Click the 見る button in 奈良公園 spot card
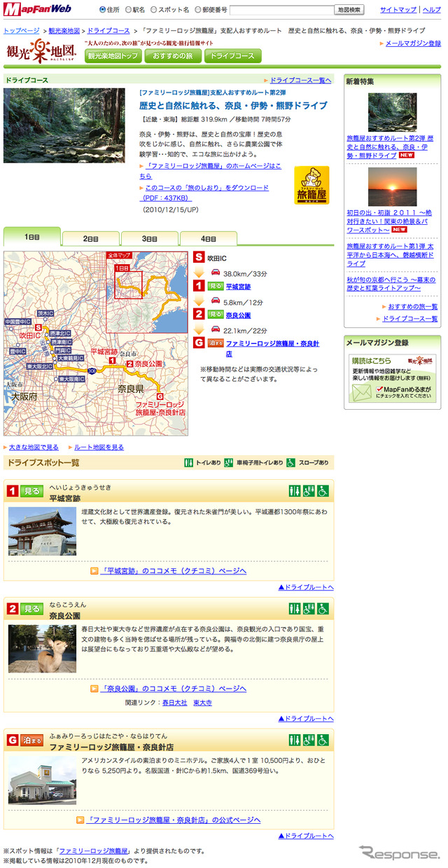This screenshot has height=868, width=448. click(32, 609)
